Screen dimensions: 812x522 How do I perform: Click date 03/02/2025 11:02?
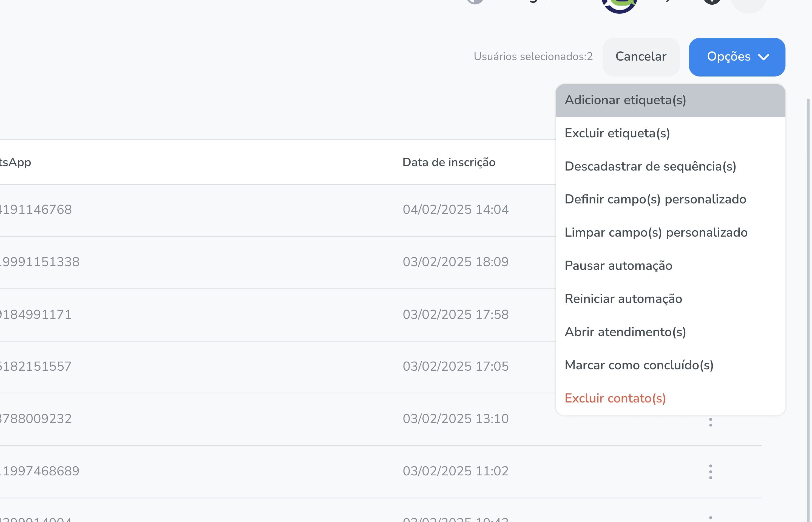pyautogui.click(x=455, y=471)
